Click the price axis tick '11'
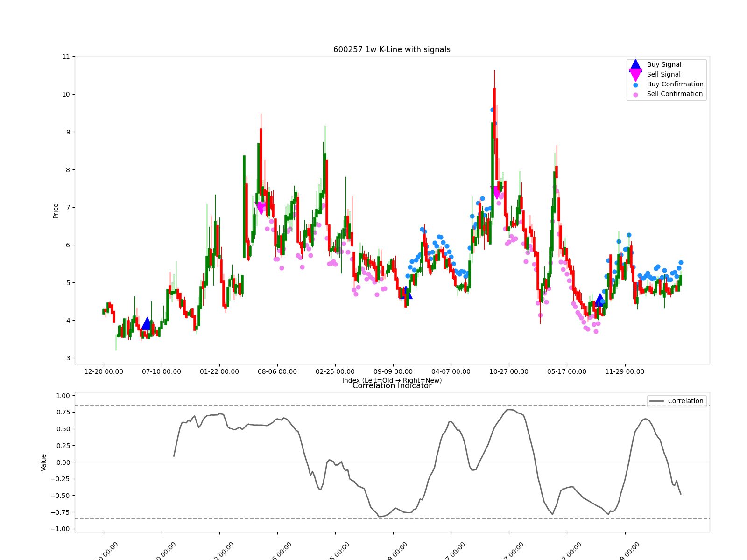Screen dimensions: 747x560 click(66, 57)
